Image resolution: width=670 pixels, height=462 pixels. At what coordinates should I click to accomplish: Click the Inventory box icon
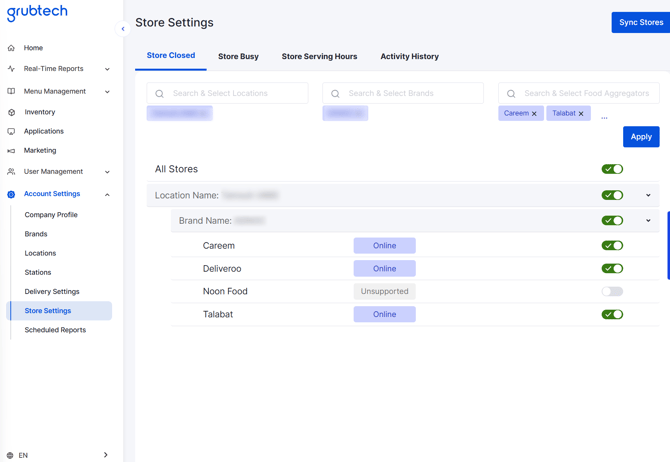pos(11,112)
